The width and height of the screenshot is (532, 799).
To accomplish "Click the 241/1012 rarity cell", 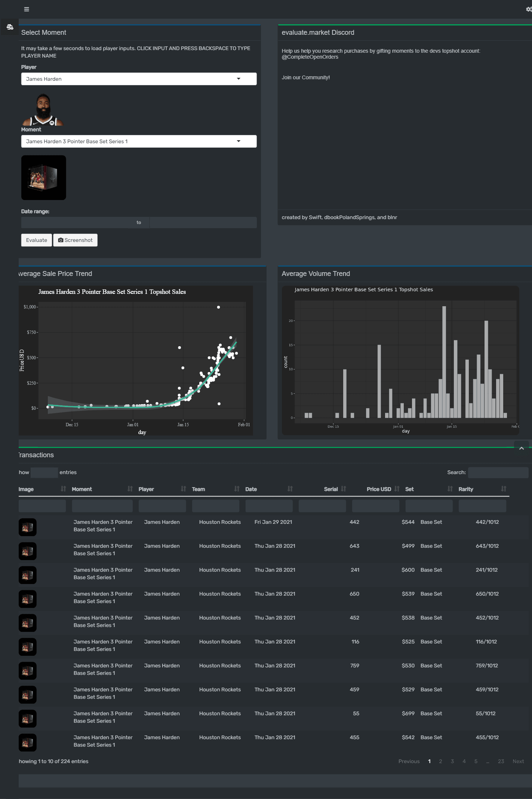I will (x=486, y=570).
